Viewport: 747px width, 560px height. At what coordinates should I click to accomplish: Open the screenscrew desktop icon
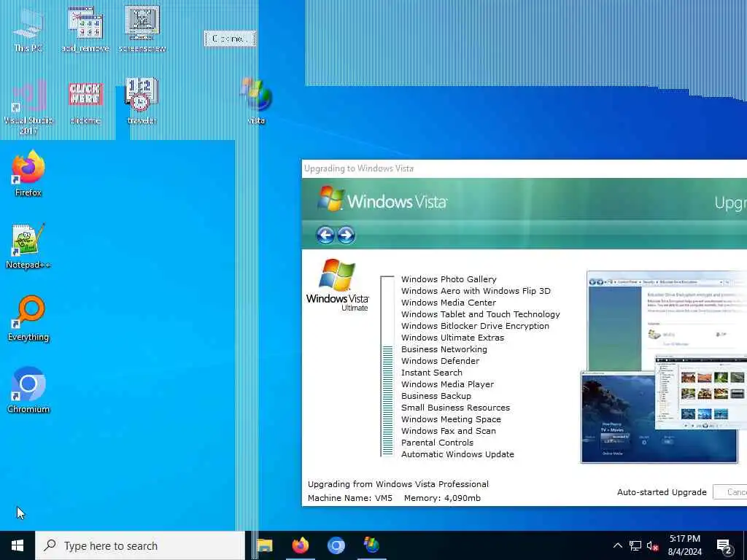[142, 28]
